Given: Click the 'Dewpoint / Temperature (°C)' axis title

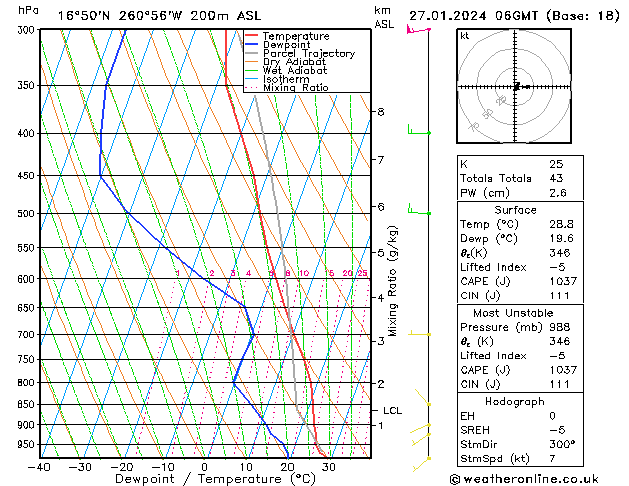Looking at the screenshot, I should (215, 479).
